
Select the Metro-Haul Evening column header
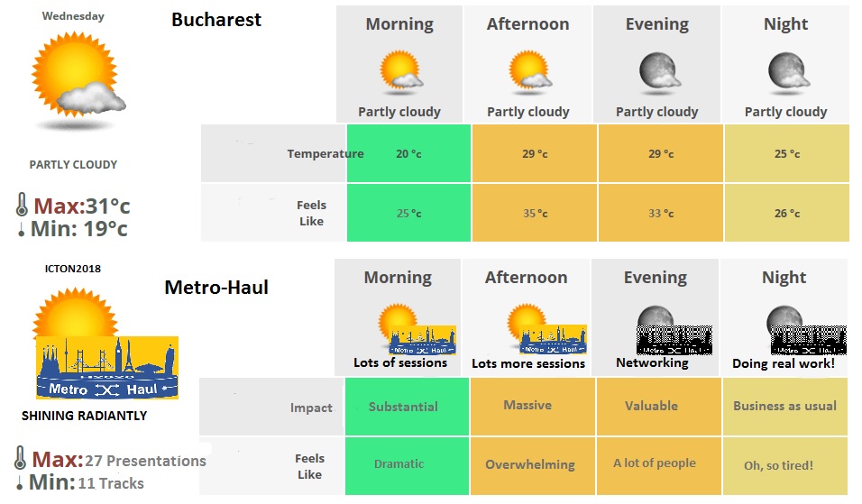656,278
